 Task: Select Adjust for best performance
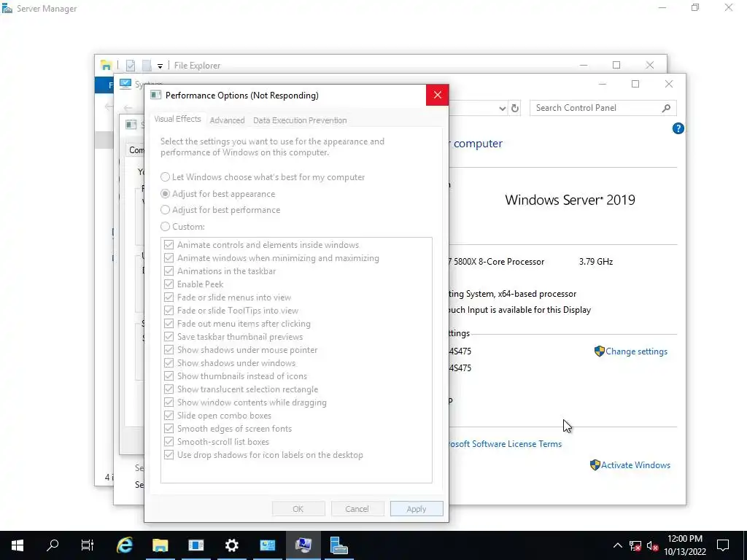pyautogui.click(x=220, y=210)
